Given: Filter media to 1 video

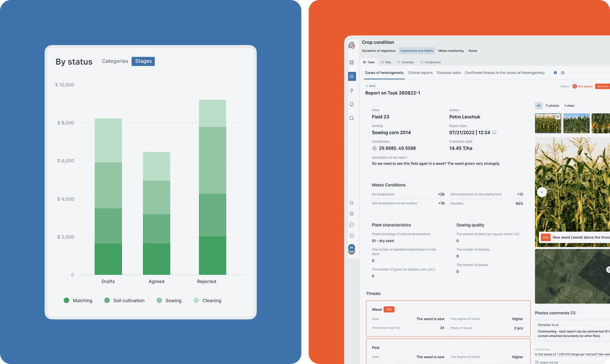Looking at the screenshot, I should coord(569,106).
